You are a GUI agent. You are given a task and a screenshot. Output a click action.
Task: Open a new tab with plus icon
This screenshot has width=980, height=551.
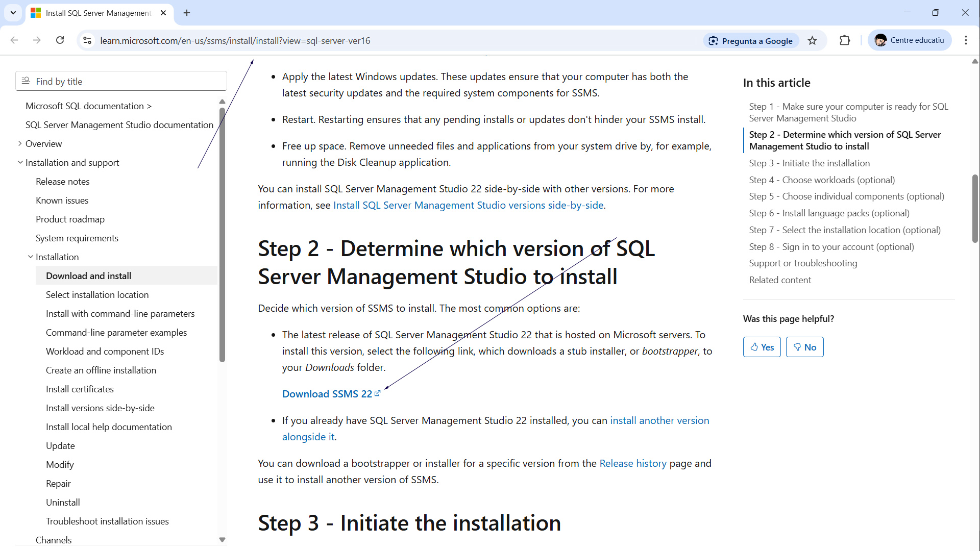pyautogui.click(x=187, y=13)
